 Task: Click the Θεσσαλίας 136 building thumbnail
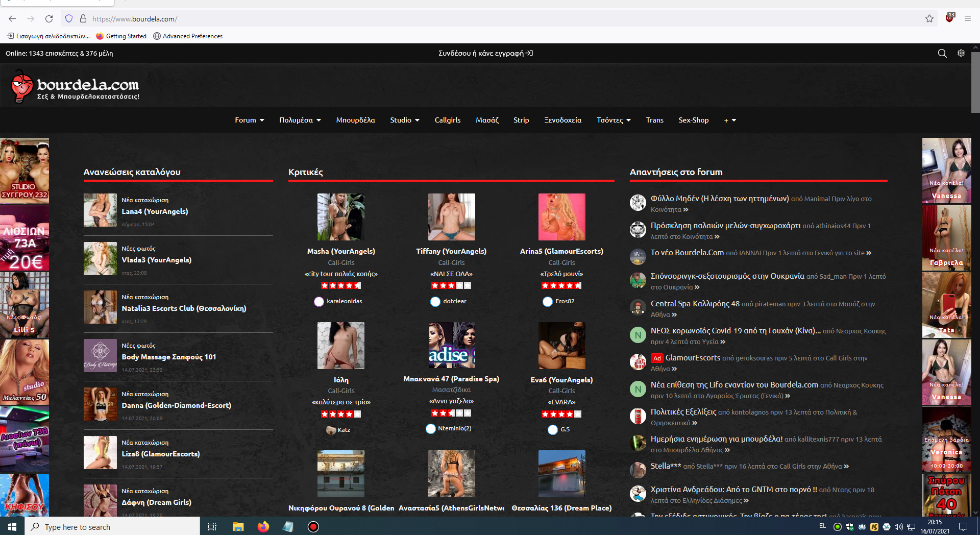click(562, 474)
